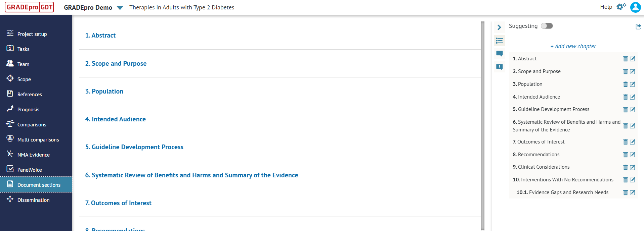Toggle the Suggesting mode switch

(x=547, y=26)
